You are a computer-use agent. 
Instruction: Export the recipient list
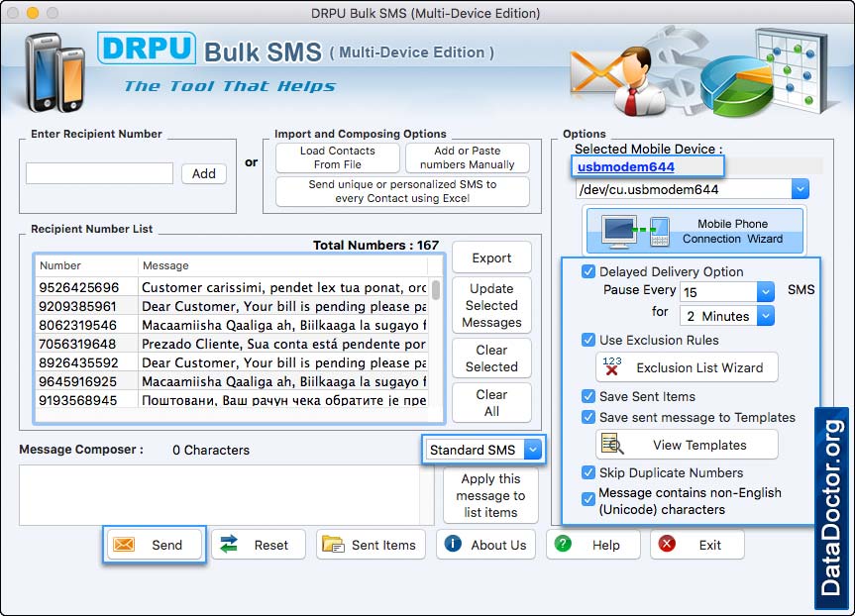[491, 257]
